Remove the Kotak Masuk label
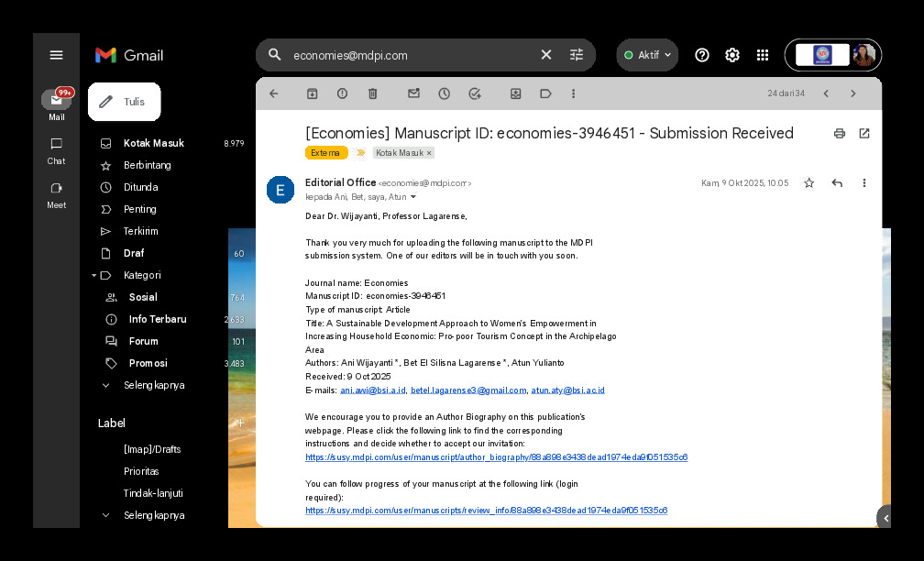This screenshot has height=561, width=924. tap(429, 152)
